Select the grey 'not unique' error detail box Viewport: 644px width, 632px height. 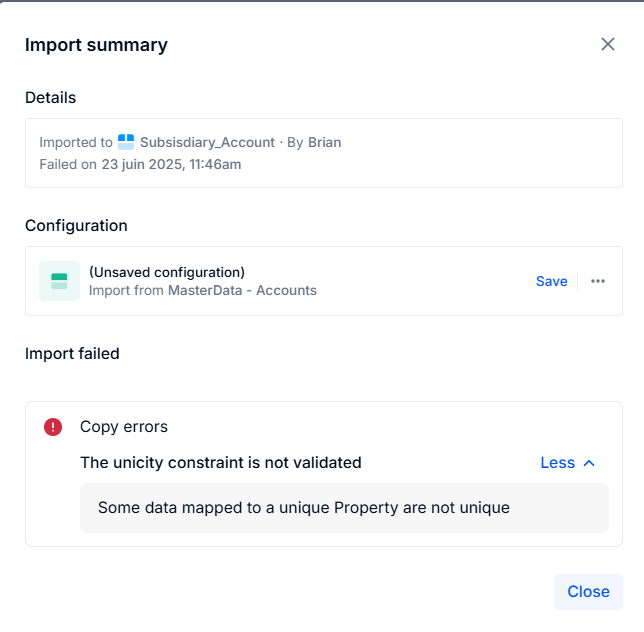344,508
